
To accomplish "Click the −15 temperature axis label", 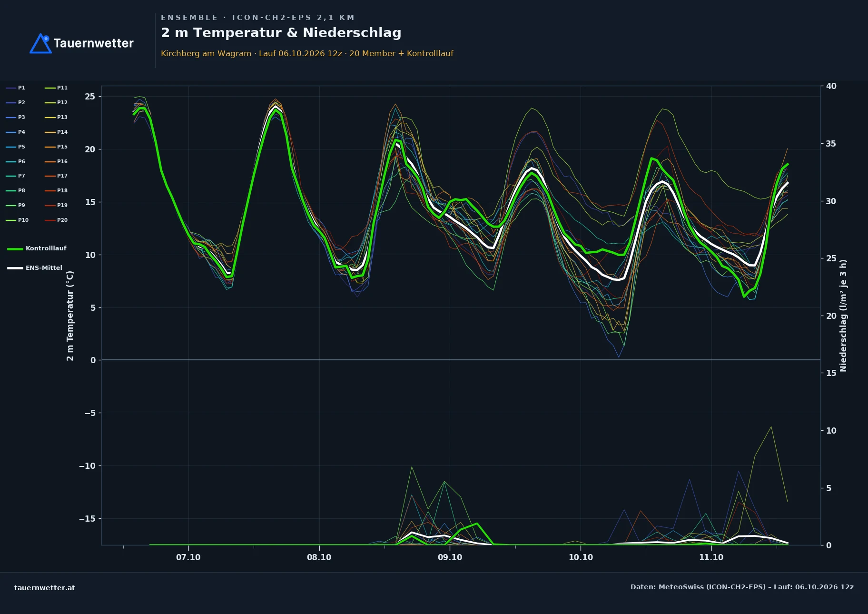I will tap(87, 519).
